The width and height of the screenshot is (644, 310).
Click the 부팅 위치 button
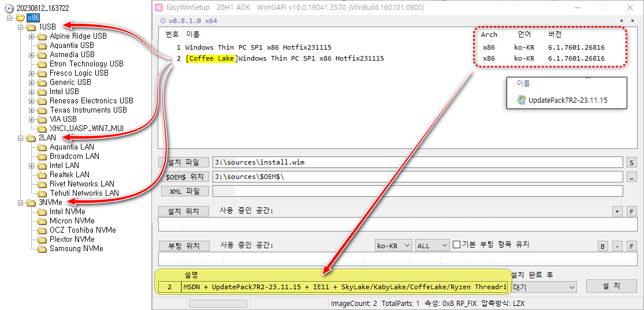click(x=184, y=246)
